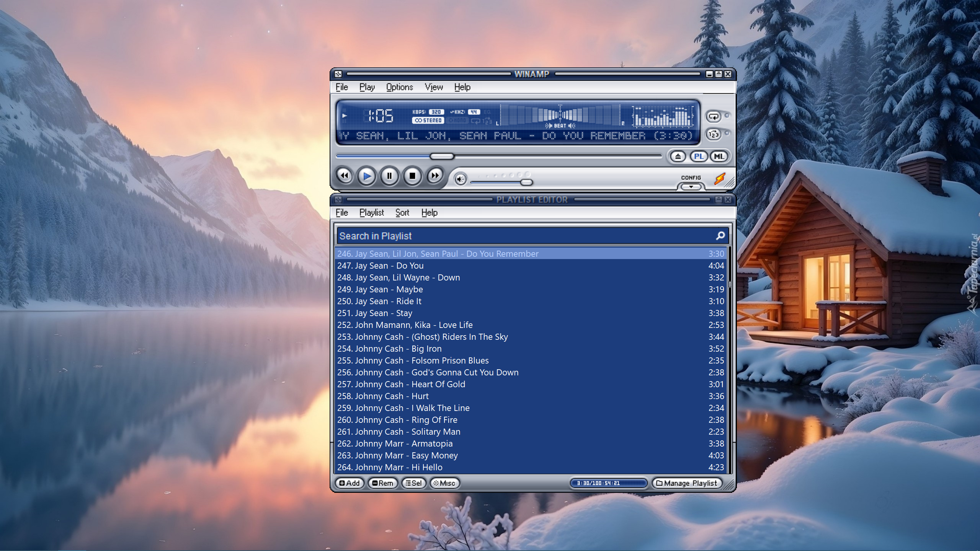980x551 pixels.
Task: Click the Previous track button
Action: pos(345,176)
